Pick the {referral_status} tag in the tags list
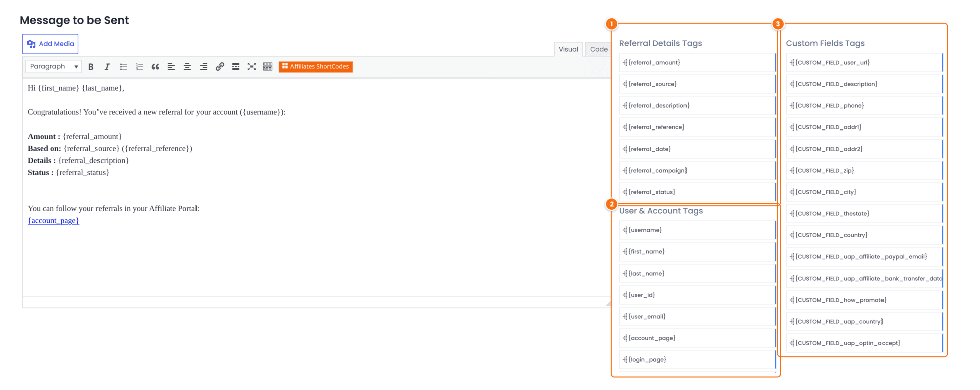This screenshot has height=390, width=980. point(698,192)
